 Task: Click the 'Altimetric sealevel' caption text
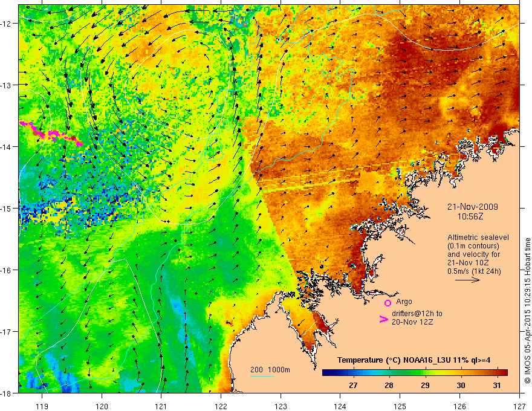coord(478,238)
